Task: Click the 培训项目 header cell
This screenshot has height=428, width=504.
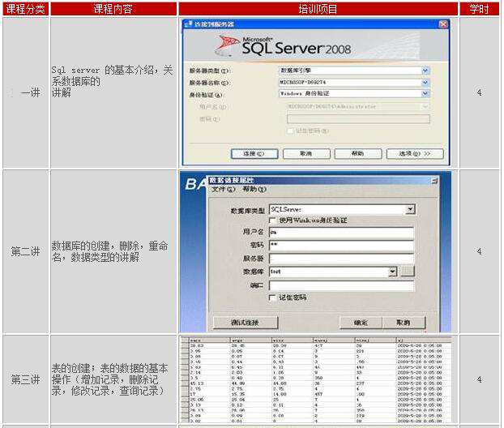Action: (x=318, y=9)
